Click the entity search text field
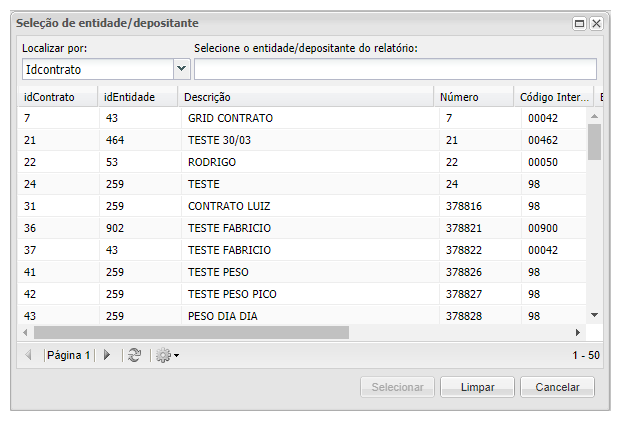This screenshot has width=621, height=421. (395, 69)
